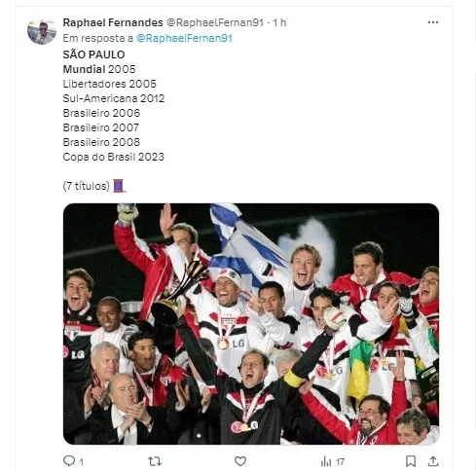Share the tweet via upload icon
This screenshot has width=476, height=470.
click(x=433, y=461)
